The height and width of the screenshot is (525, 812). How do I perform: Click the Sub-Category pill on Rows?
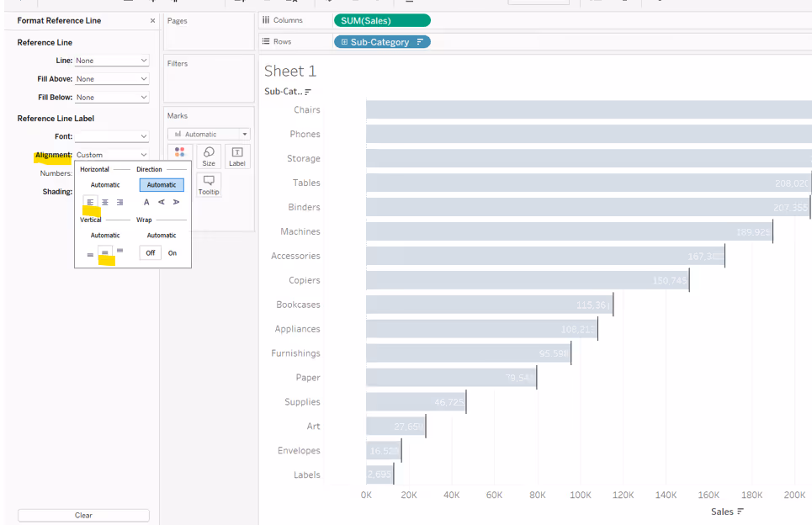point(382,42)
